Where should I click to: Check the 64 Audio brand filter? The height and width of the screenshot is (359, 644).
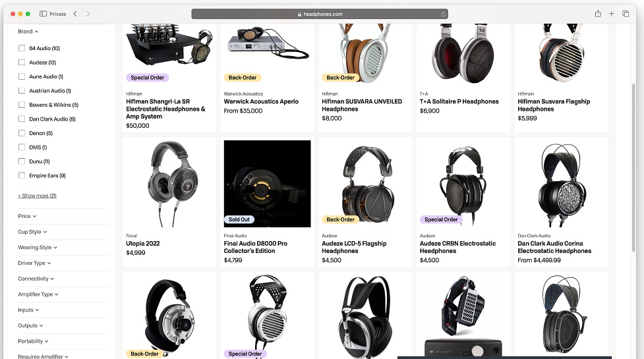(x=22, y=48)
